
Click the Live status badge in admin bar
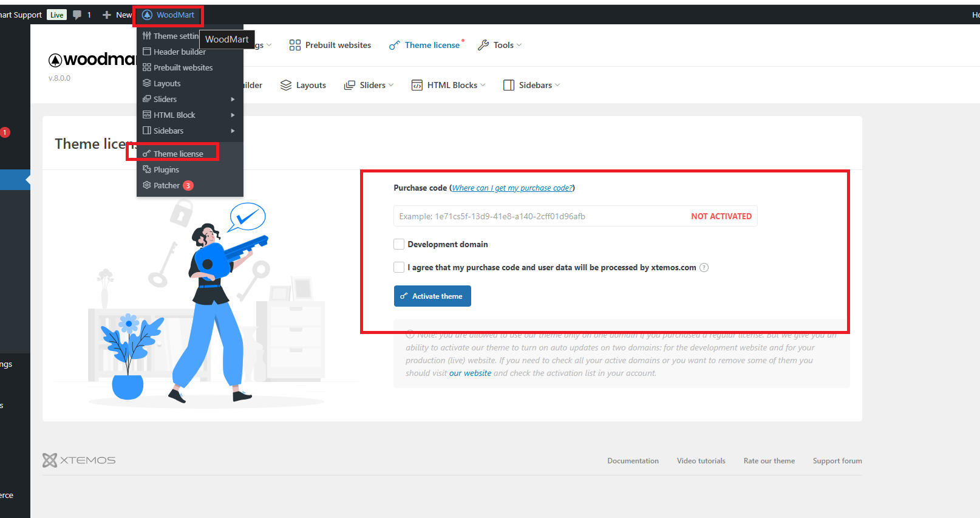(x=57, y=15)
